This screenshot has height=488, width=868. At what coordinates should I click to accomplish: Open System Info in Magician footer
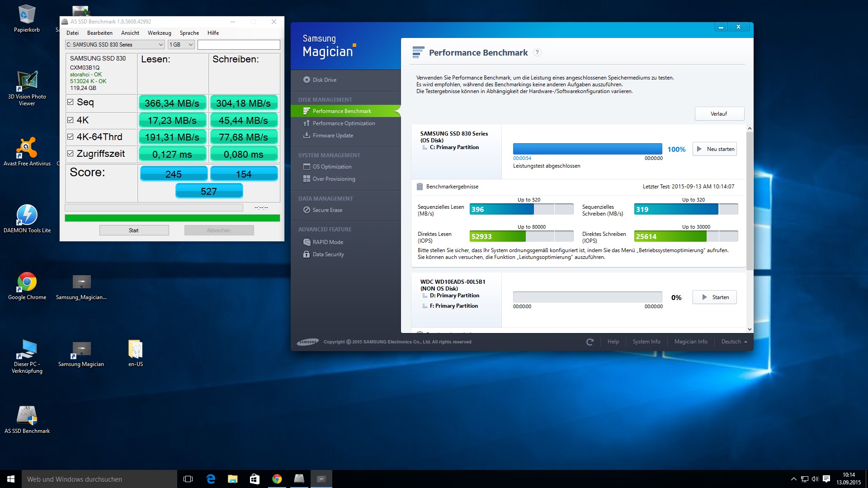pyautogui.click(x=646, y=342)
